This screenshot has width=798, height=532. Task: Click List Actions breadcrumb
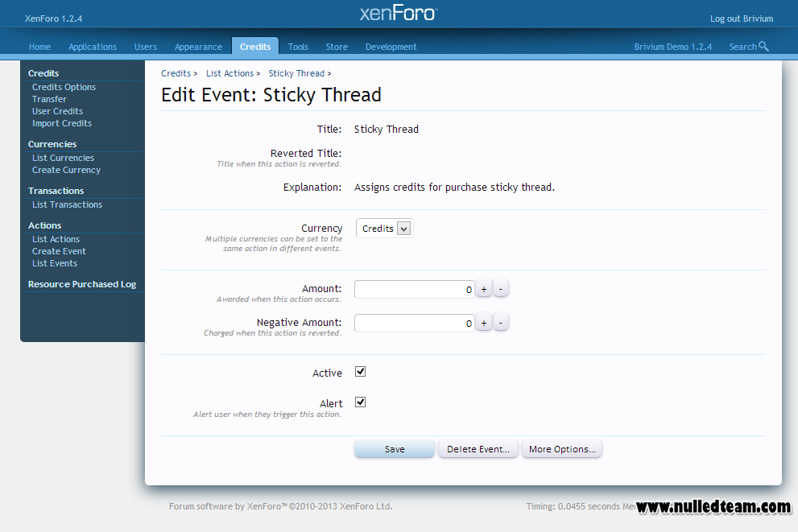[229, 73]
